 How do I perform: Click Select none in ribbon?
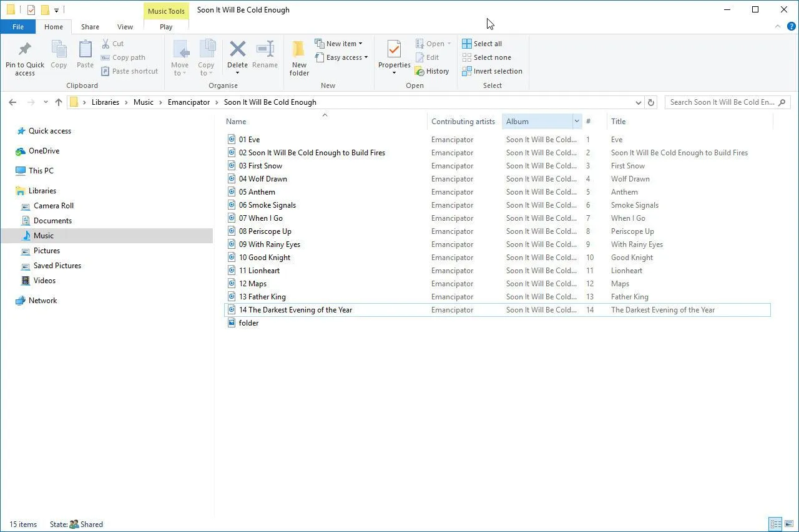486,57
